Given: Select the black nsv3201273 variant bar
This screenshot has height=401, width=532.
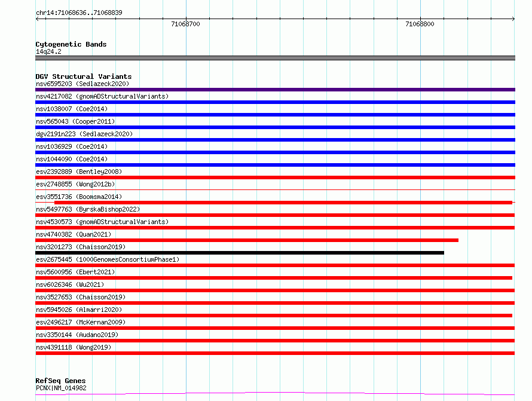Looking at the screenshot, I should (x=240, y=253).
